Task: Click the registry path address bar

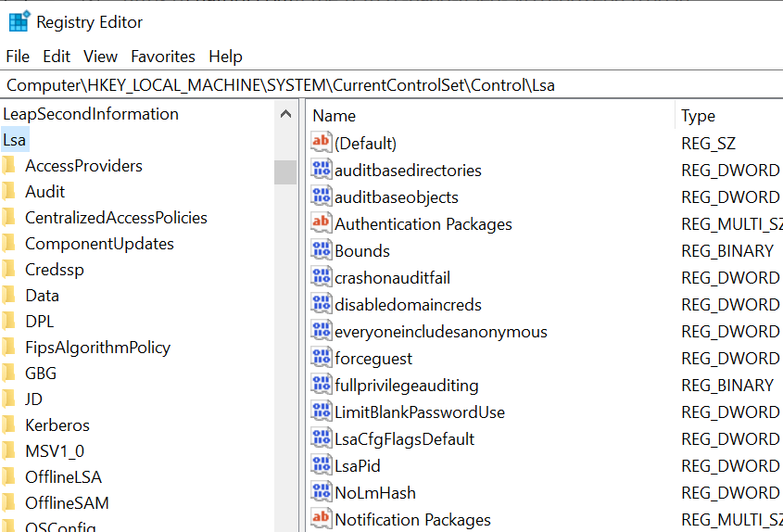Action: point(391,85)
